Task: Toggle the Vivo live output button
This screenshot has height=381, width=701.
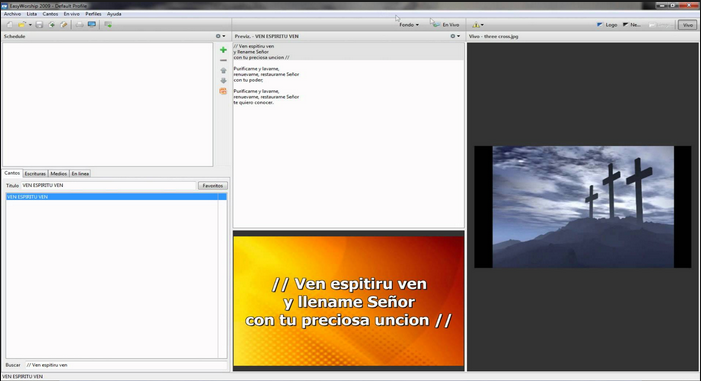Action: pos(688,25)
